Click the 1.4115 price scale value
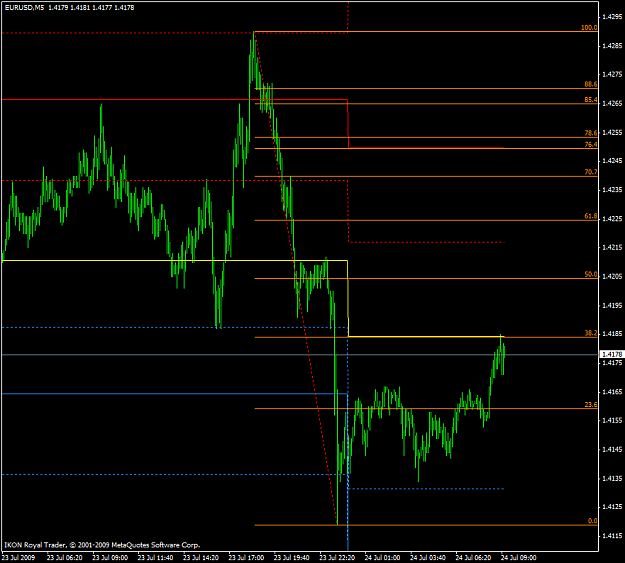625x563 pixels. (612, 536)
